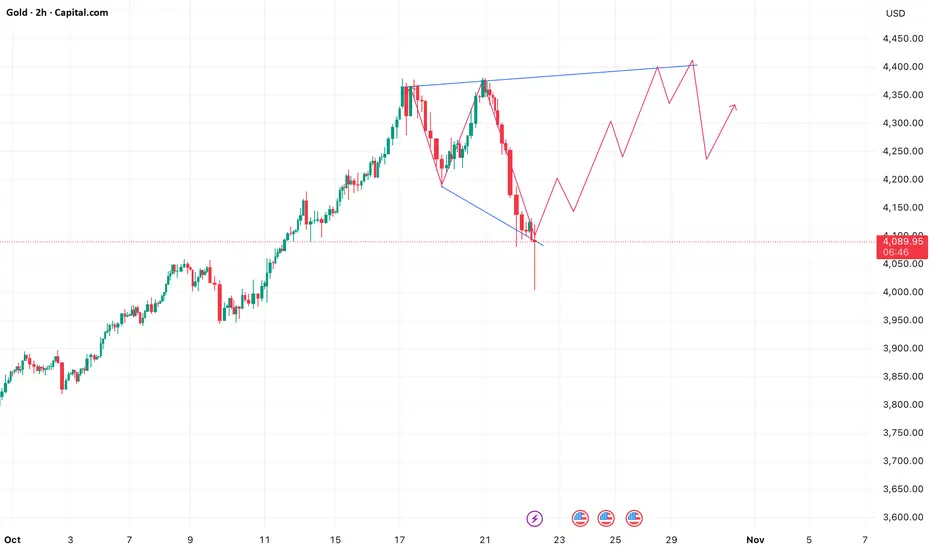Screen dimensions: 932x550
Task: Click the USD currency label
Action: (895, 14)
